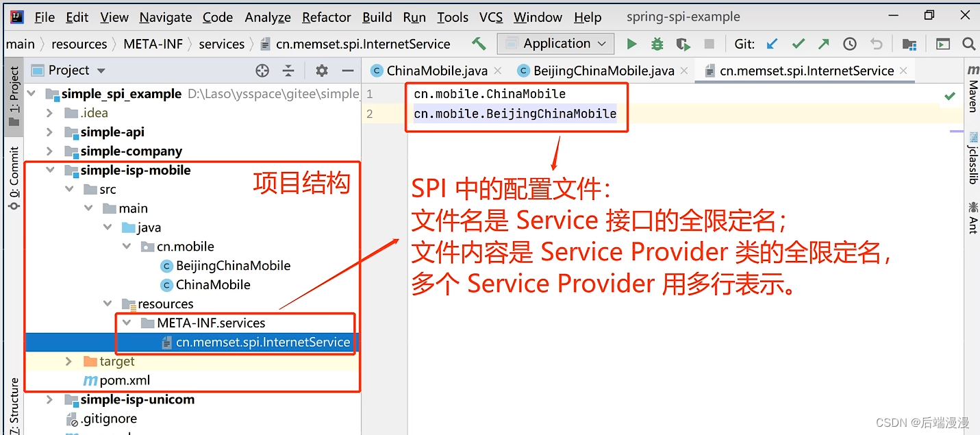
Task: Run with coverage icon
Action: (683, 44)
